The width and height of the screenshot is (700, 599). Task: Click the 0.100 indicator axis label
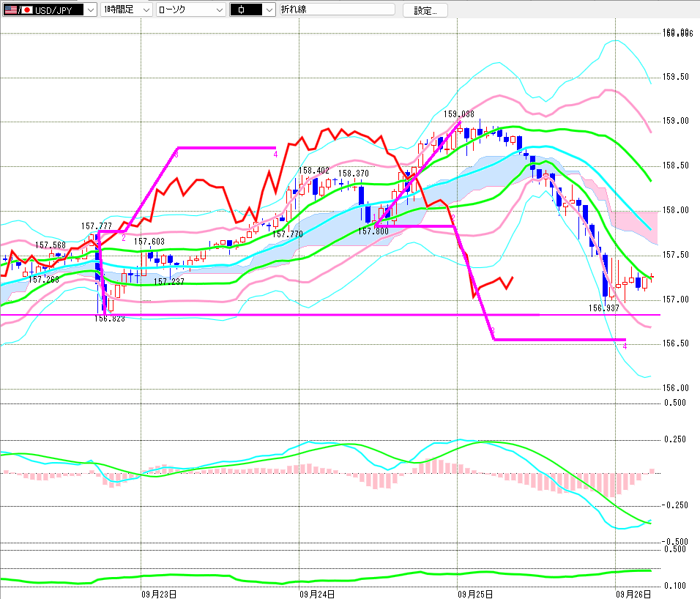point(674,586)
